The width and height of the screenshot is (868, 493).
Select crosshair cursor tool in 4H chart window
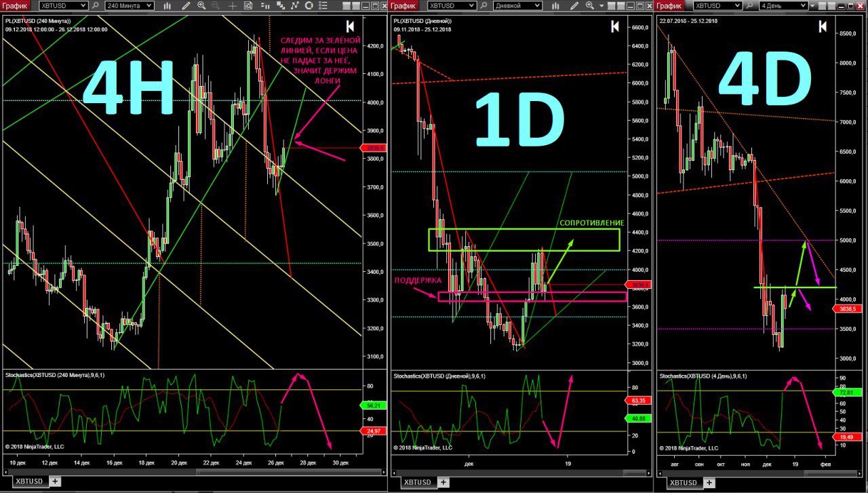click(233, 5)
